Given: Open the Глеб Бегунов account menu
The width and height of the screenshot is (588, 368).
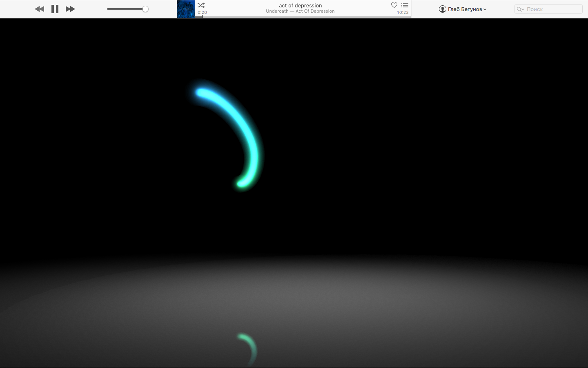Looking at the screenshot, I should coord(463,9).
